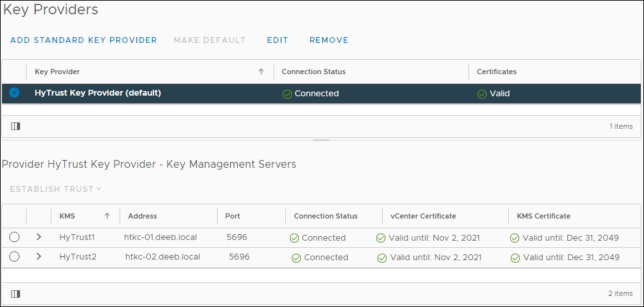Click HyTrust2 KMS certificate check icon

(515, 258)
